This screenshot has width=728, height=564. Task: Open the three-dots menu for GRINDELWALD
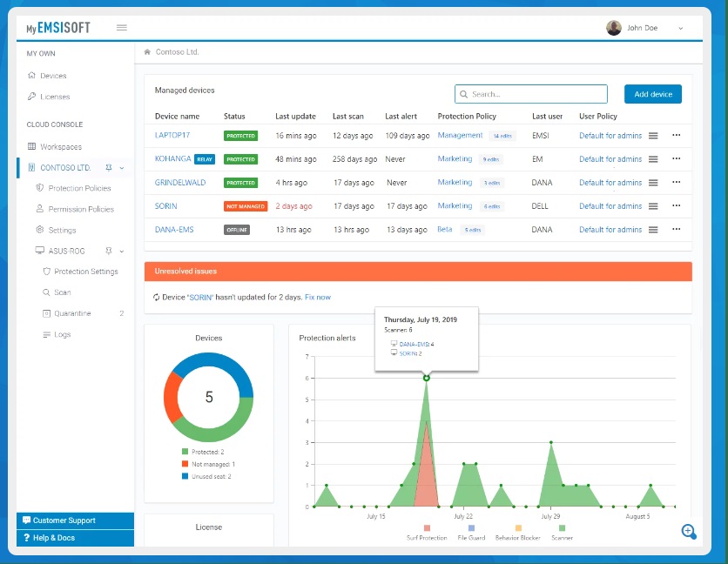pos(677,182)
